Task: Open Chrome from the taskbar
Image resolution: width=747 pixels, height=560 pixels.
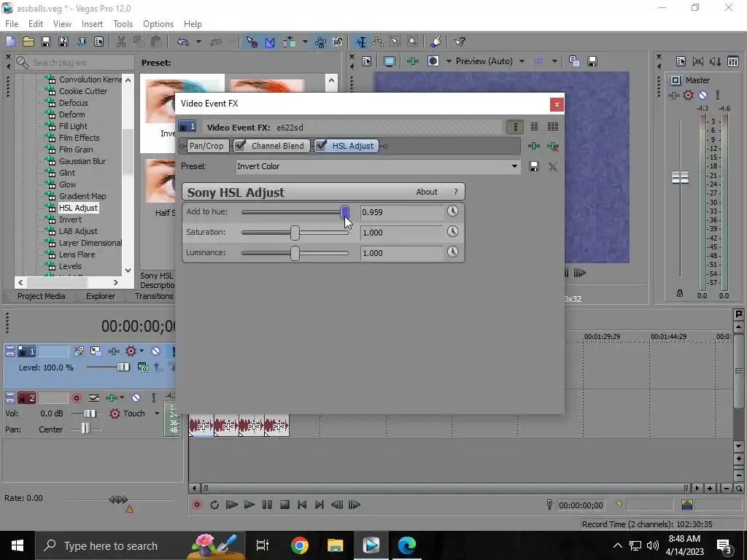Action: [300, 545]
